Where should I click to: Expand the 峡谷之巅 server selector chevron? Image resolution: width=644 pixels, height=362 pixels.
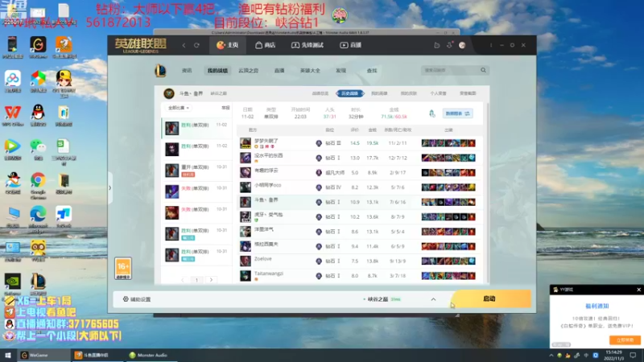[433, 299]
